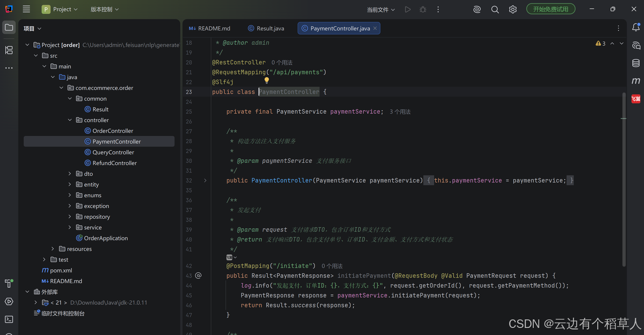644x335 pixels.
Task: Expand the JDK 21 library node
Action: (36, 303)
